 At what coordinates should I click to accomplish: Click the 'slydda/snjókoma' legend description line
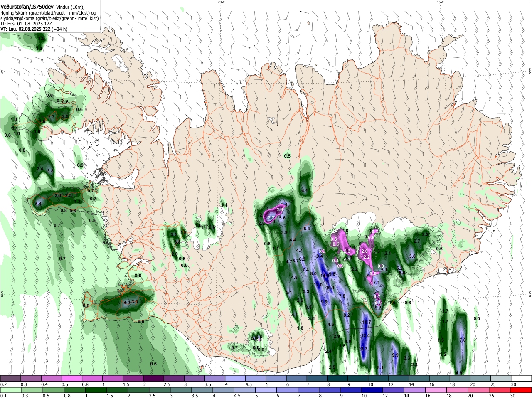(x=49, y=18)
